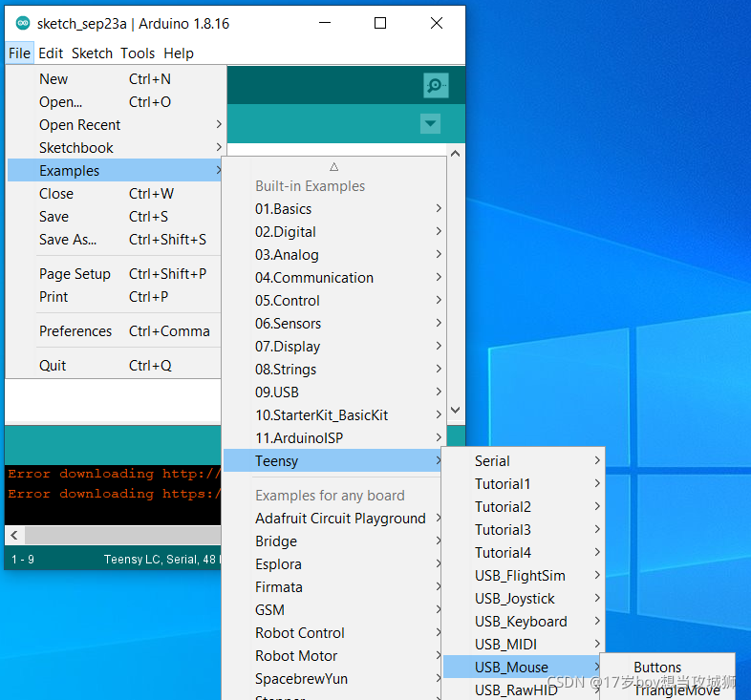
Task: Choose Quit in the File menu
Action: [115, 366]
